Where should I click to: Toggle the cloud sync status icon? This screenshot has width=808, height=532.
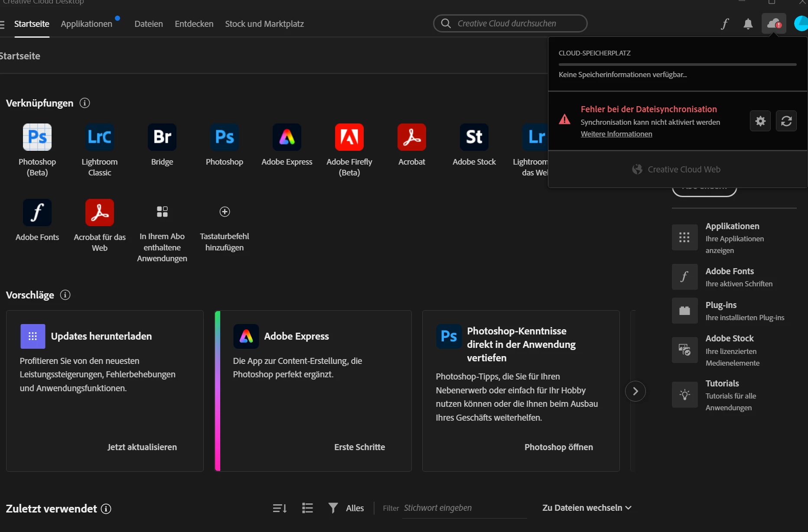tap(774, 23)
